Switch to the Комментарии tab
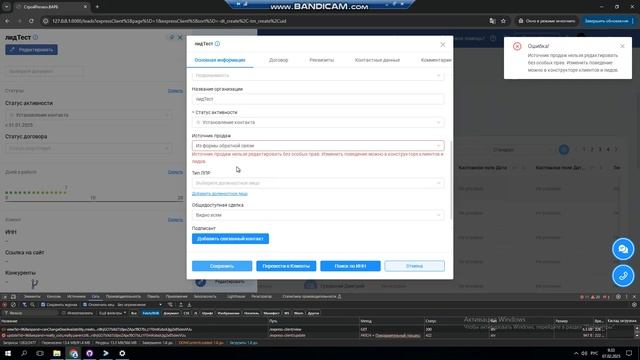Viewport: 640px width, 360px height. 436,60
